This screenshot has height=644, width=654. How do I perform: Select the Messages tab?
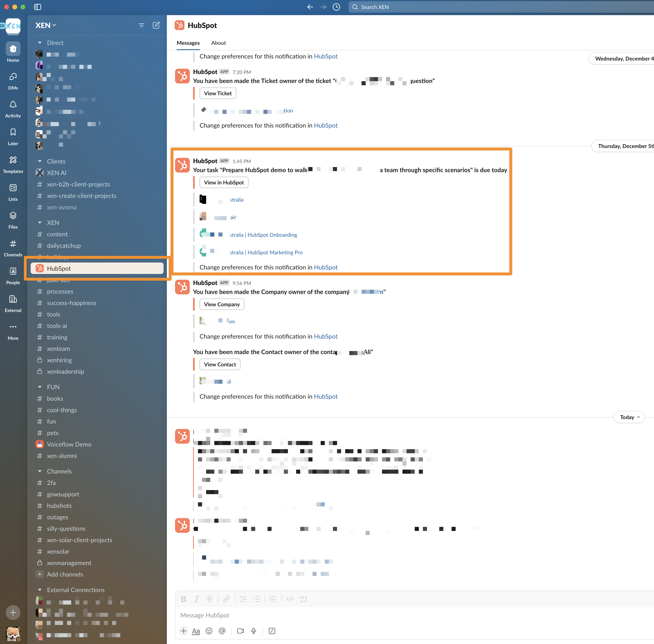tap(188, 43)
